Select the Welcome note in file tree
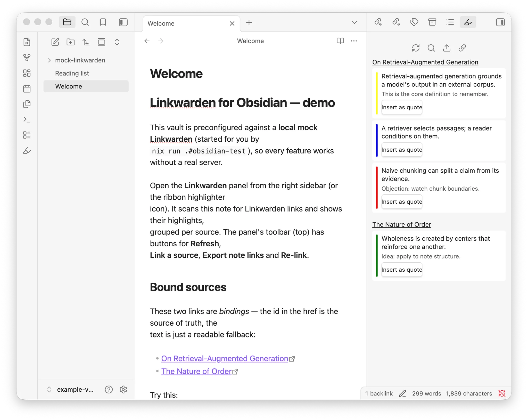The width and height of the screenshot is (528, 420). (x=86, y=86)
